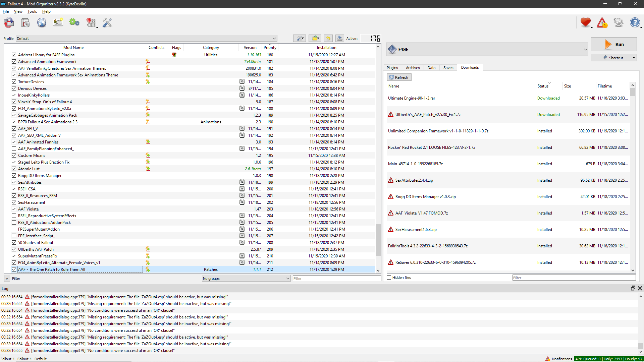The width and height of the screenshot is (644, 362).
Task: Switch to the Data tab
Action: coord(431,68)
